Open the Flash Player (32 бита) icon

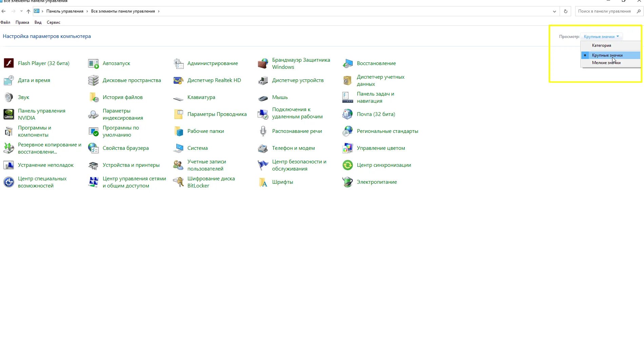(8, 63)
